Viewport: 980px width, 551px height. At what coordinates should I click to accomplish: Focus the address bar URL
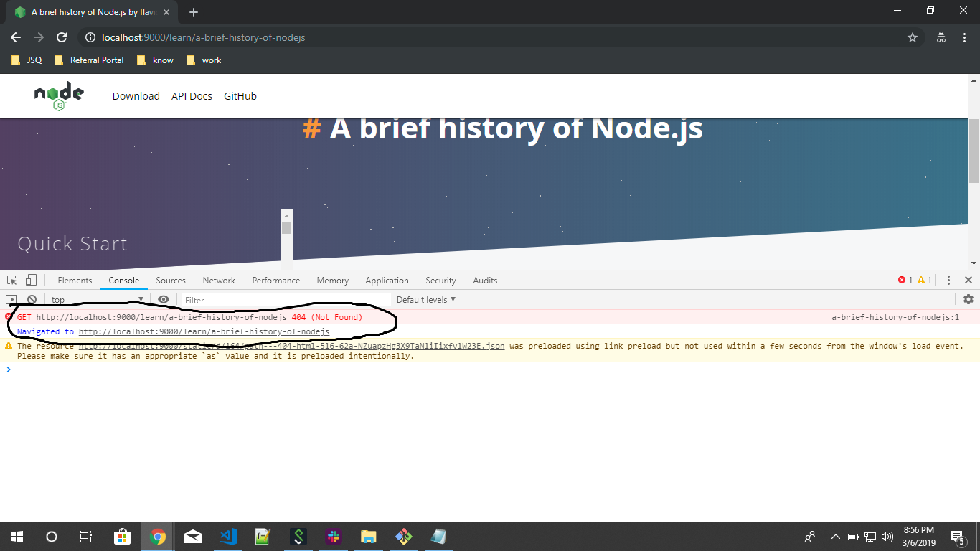pos(204,37)
